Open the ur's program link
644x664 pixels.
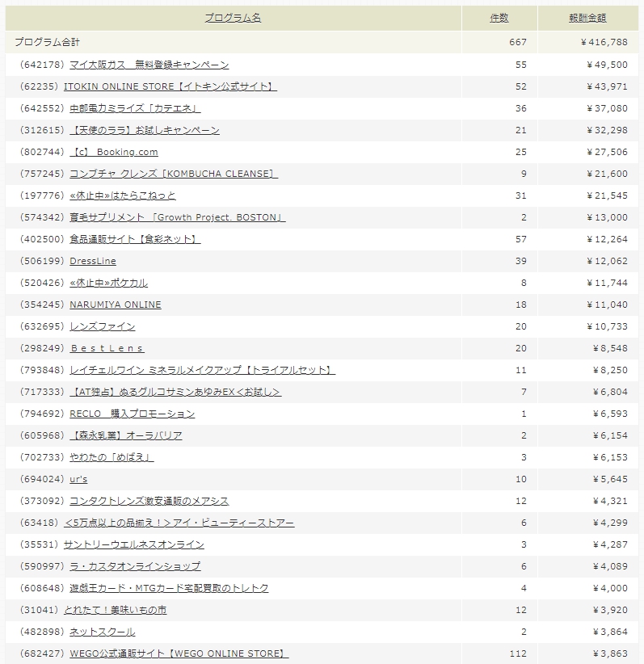pyautogui.click(x=78, y=479)
